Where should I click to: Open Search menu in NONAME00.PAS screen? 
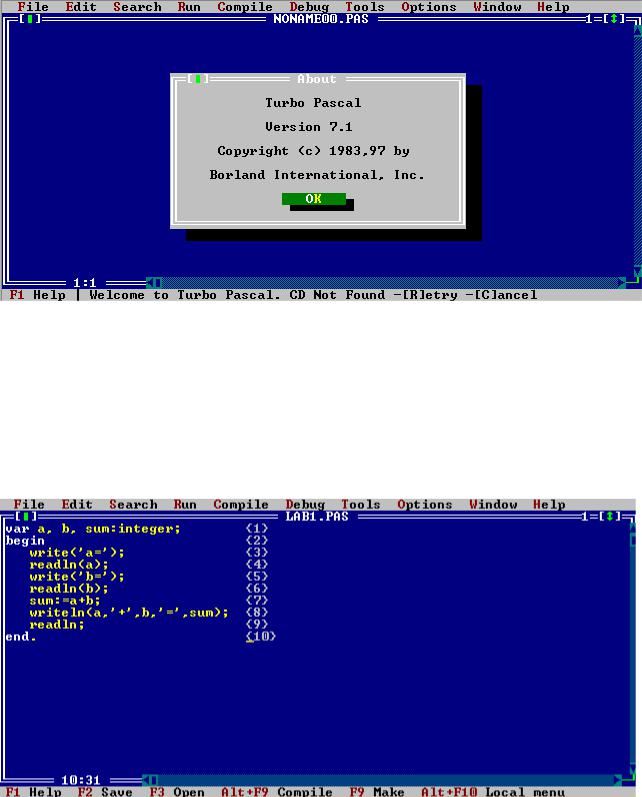137,7
